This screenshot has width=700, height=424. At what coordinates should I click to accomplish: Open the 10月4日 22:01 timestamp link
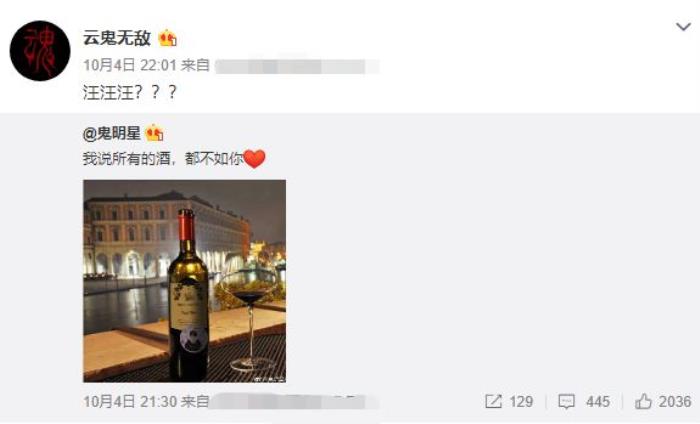coord(130,65)
